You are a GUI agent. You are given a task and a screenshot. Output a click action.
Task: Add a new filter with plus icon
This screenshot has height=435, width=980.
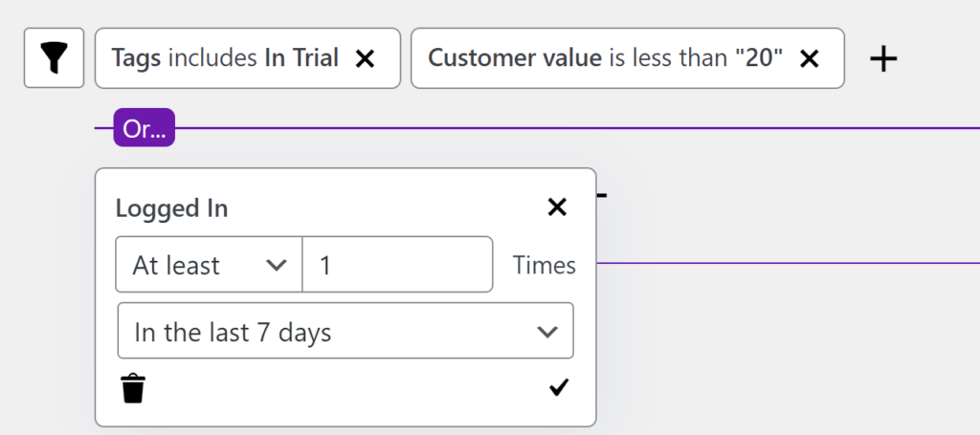tap(883, 59)
